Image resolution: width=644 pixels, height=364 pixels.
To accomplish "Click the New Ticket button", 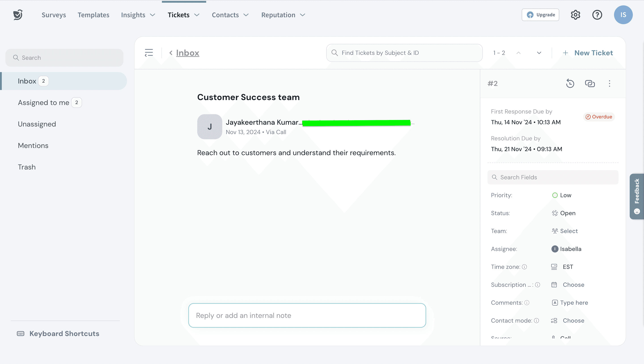I will [x=588, y=53].
